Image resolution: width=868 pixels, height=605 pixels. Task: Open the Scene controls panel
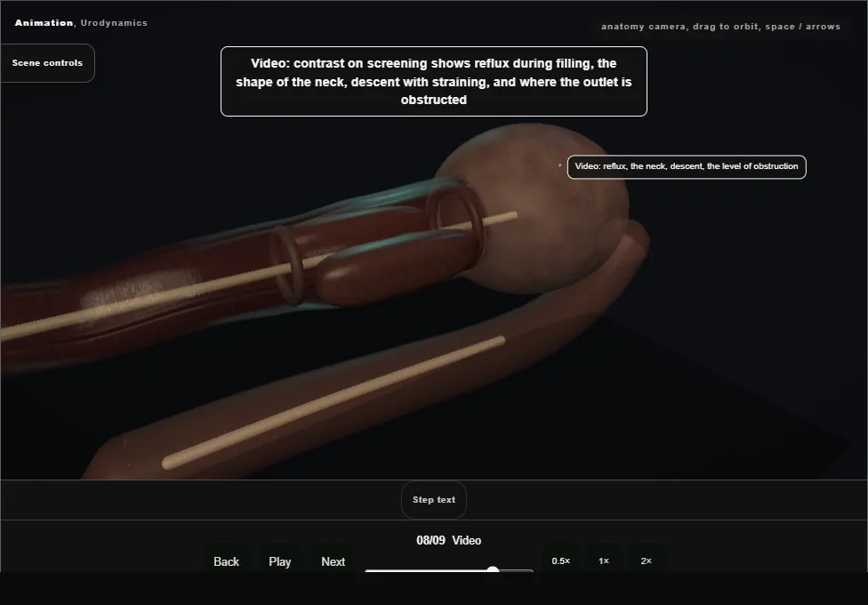(x=48, y=63)
